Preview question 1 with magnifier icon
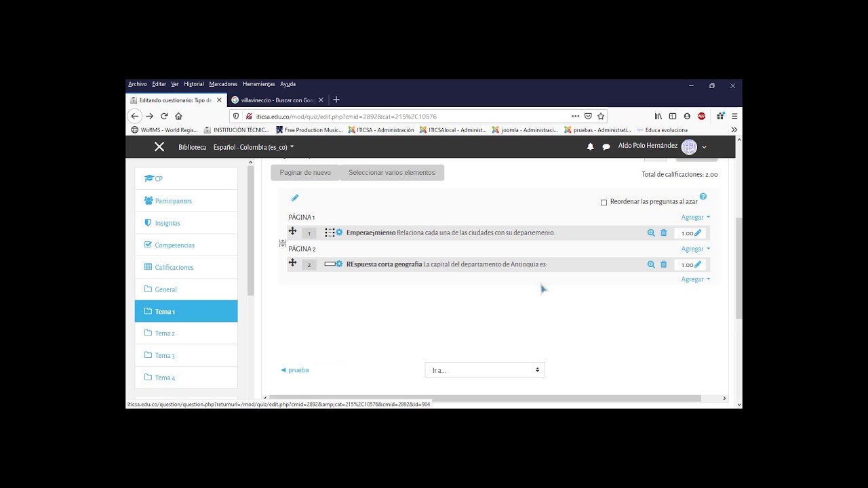Image resolution: width=868 pixels, height=488 pixels. click(x=651, y=232)
